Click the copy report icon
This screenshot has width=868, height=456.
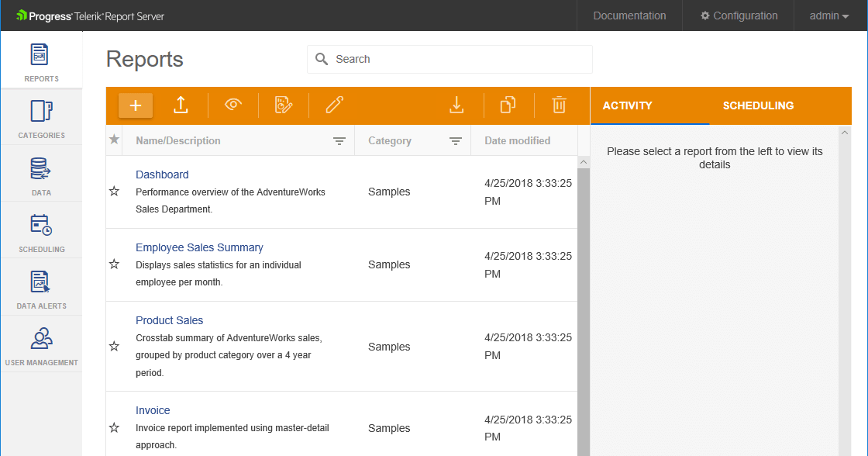click(508, 105)
